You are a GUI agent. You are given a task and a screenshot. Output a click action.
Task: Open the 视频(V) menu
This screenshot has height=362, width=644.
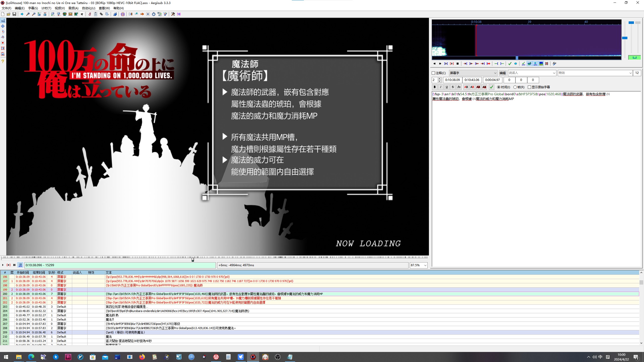click(60, 8)
